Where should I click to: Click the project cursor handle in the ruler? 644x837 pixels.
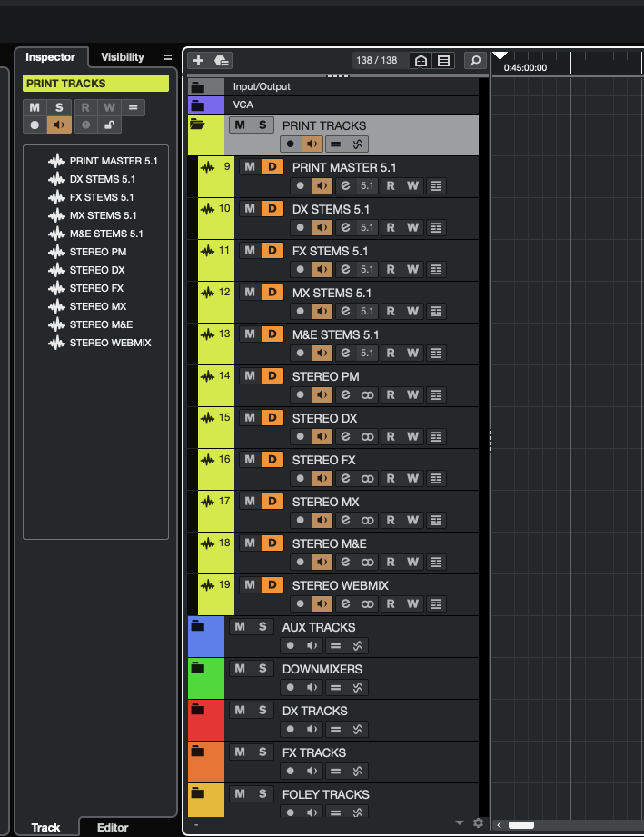tap(500, 56)
